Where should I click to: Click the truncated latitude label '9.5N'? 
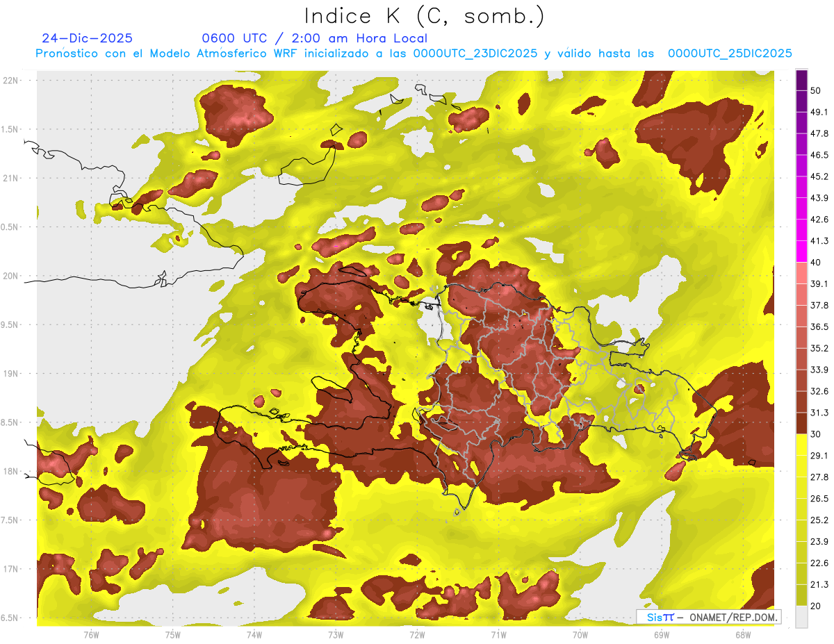tap(10, 325)
